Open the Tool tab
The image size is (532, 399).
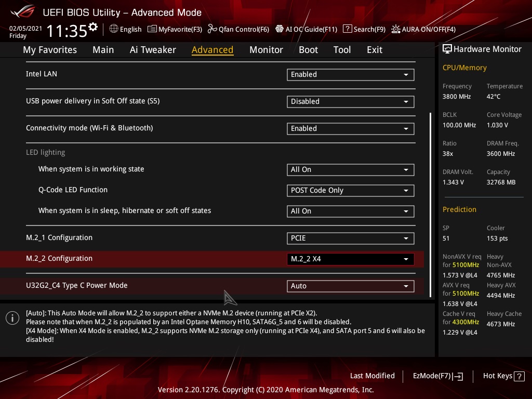[342, 50]
